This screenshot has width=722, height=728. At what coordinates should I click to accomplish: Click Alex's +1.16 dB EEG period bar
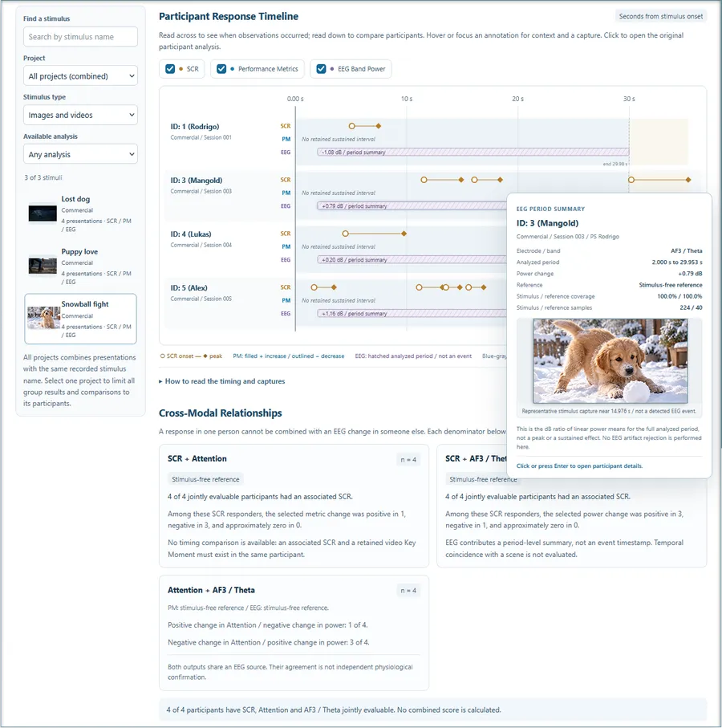pyautogui.click(x=412, y=313)
